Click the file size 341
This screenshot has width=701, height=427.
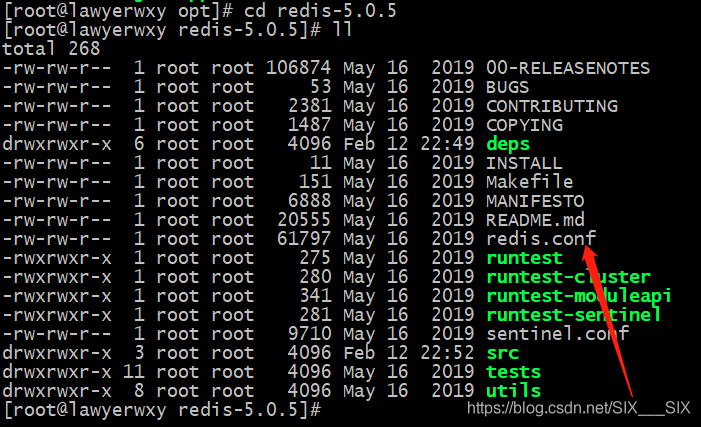tap(315, 296)
